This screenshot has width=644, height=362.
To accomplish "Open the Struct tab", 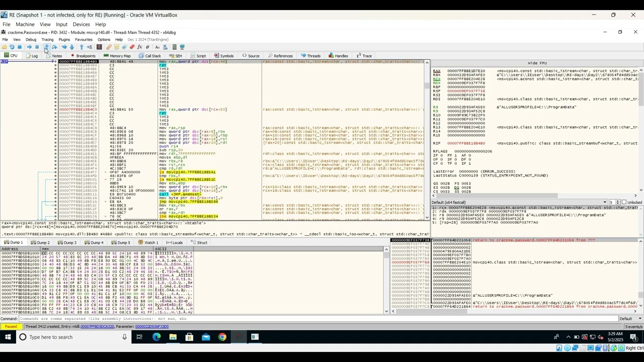I will click(x=199, y=243).
